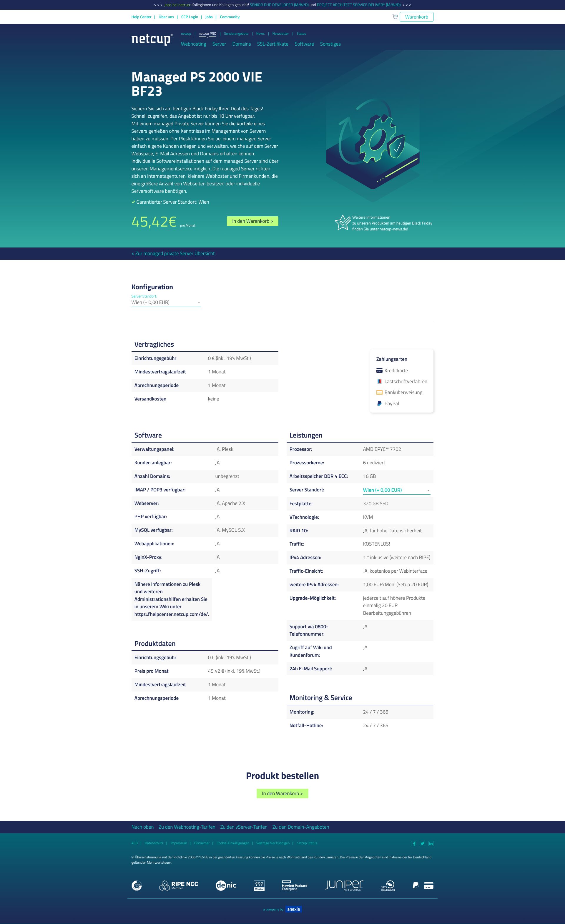This screenshot has height=924, width=565.
Task: Click the Kreditkarte payment icon
Action: [379, 370]
